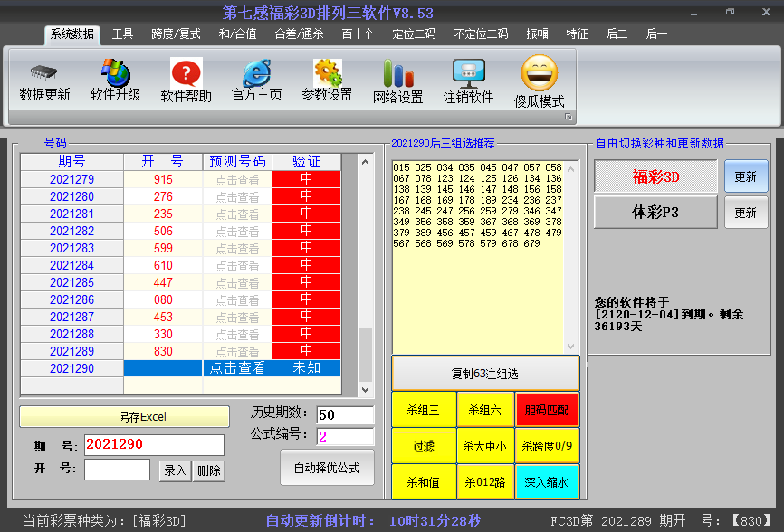Click red 胆码匹配 button
Screen dimensions: 784x532
tap(547, 410)
